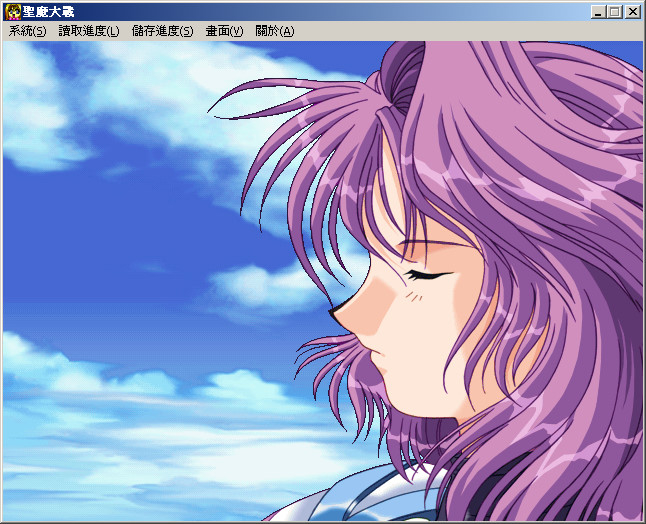Minimize the 聖魔大戰 window

pyautogui.click(x=598, y=12)
